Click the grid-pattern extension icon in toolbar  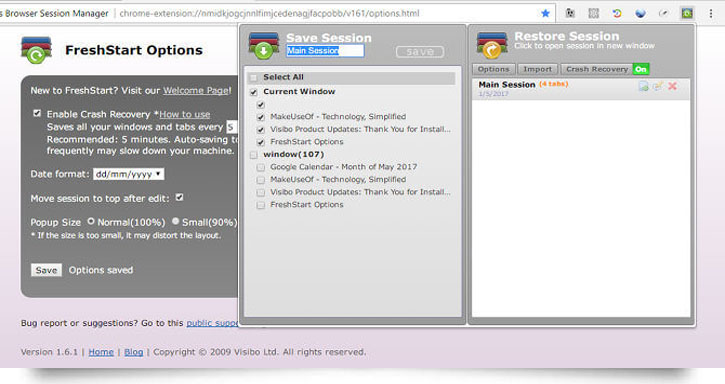click(x=593, y=13)
